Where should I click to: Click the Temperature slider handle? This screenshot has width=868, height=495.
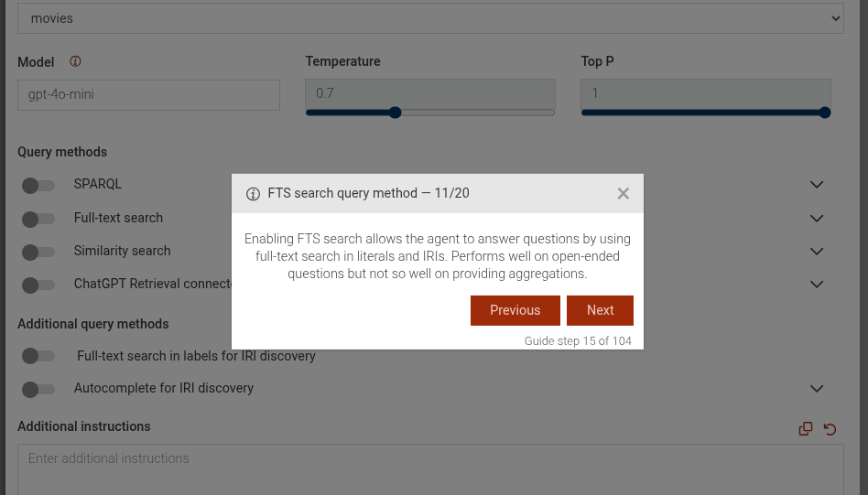(x=396, y=113)
